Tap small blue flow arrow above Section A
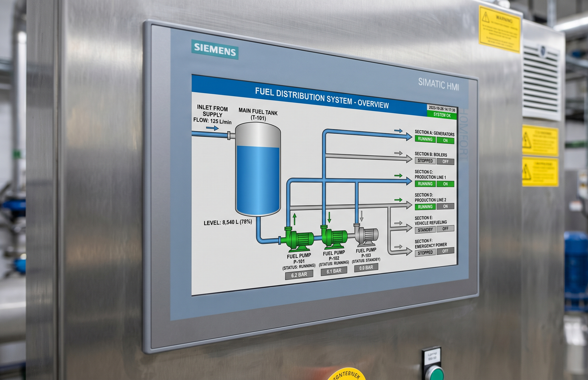Viewport: 588px width, 380px height. point(398,131)
